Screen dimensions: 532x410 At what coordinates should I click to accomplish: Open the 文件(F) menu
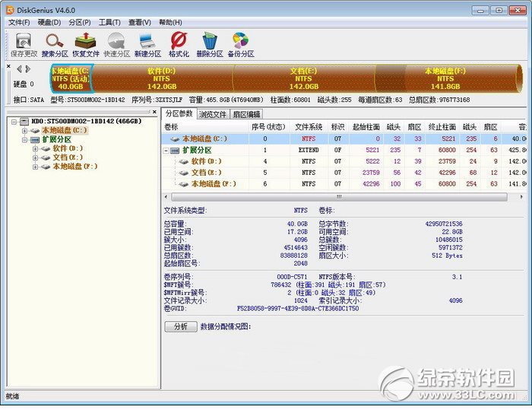coord(19,22)
